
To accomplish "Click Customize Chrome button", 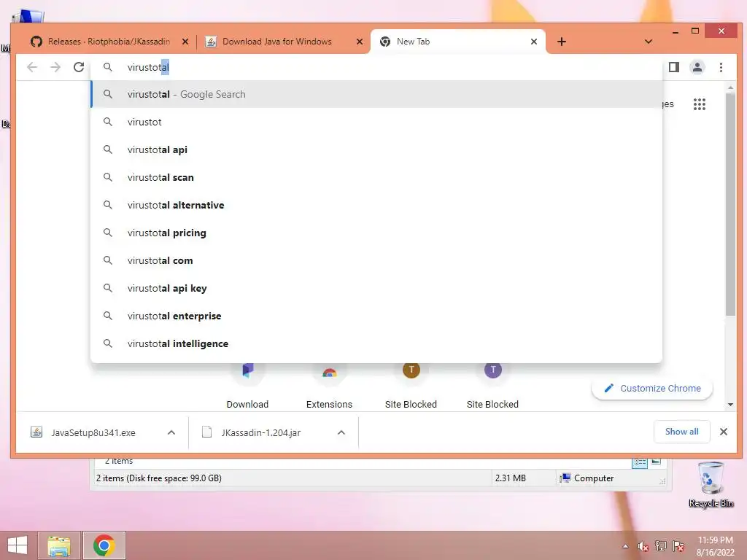I will click(651, 388).
